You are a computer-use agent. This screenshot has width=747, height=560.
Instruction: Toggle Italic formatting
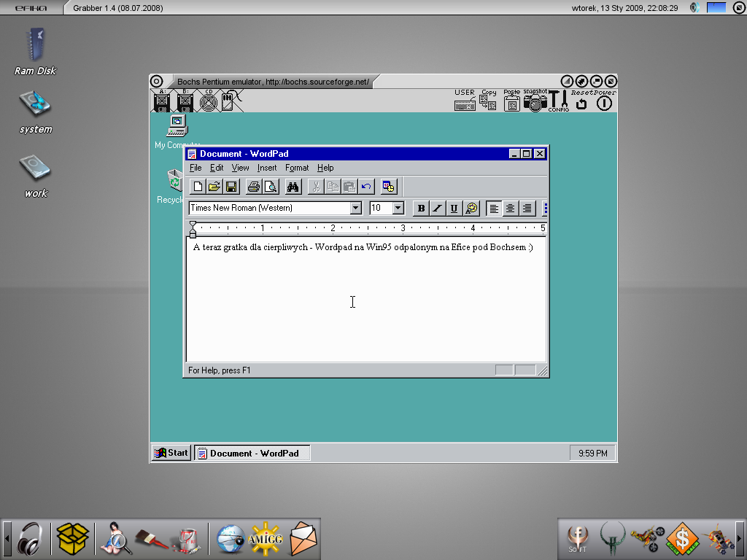pos(438,208)
